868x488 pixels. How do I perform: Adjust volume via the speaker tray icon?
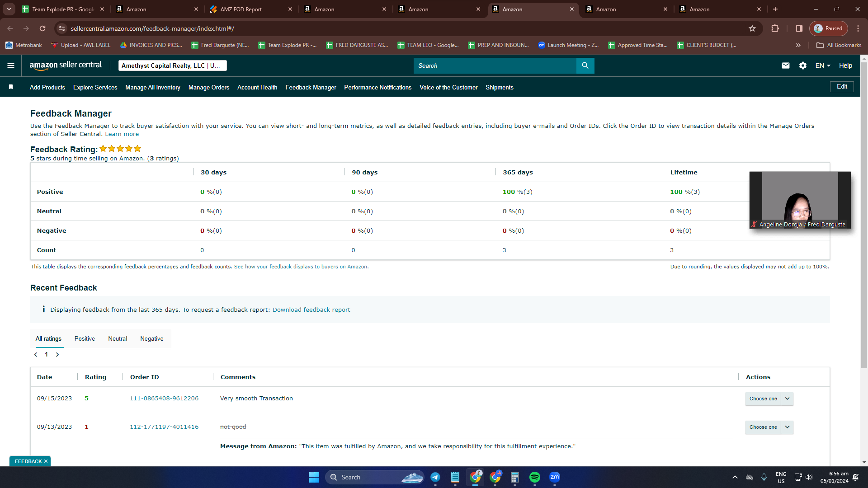809,477
